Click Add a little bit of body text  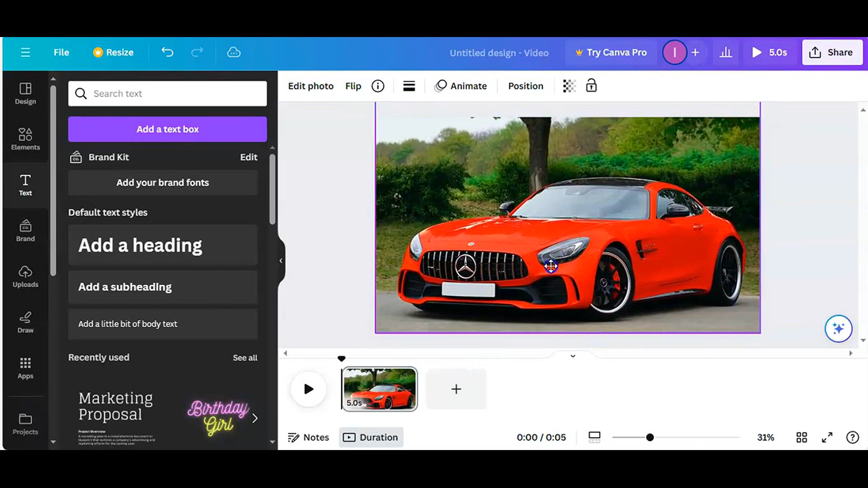[163, 324]
